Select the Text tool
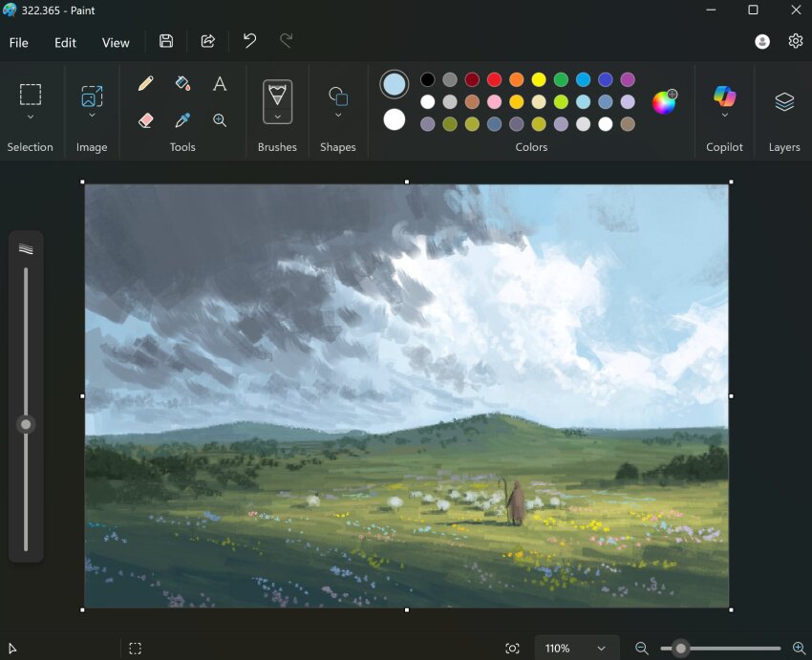Image resolution: width=812 pixels, height=660 pixels. [220, 84]
